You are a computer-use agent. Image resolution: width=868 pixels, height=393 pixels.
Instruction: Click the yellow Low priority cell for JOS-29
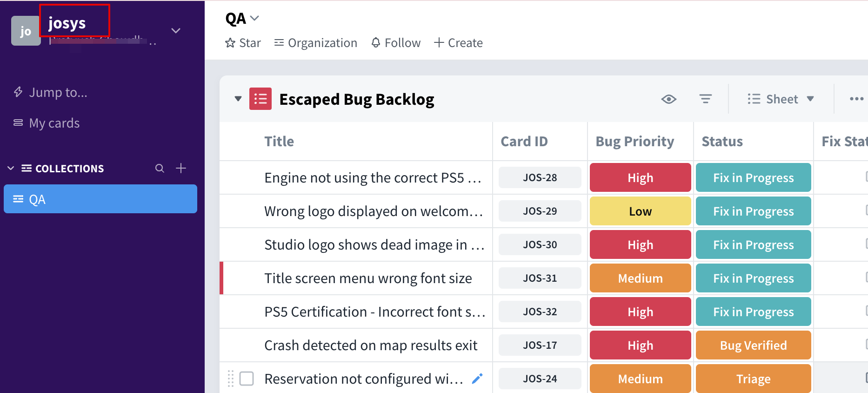(640, 211)
